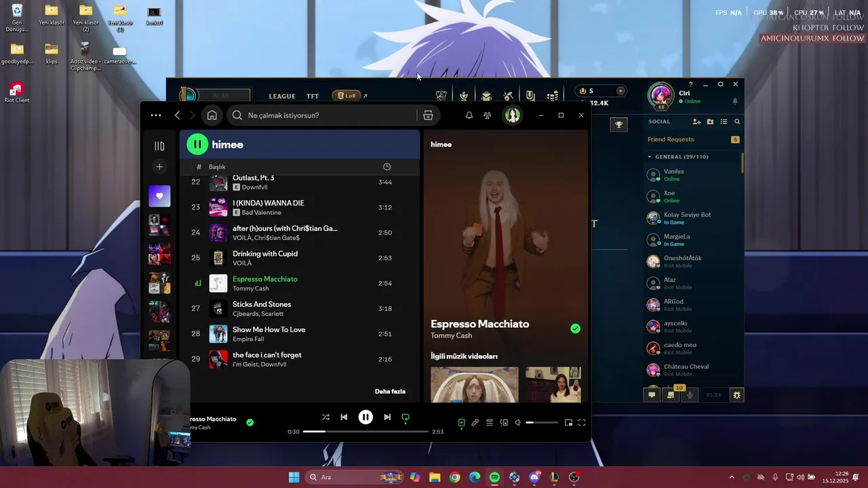This screenshot has width=868, height=488.
Task: Open LoR link in League client
Action: point(349,96)
